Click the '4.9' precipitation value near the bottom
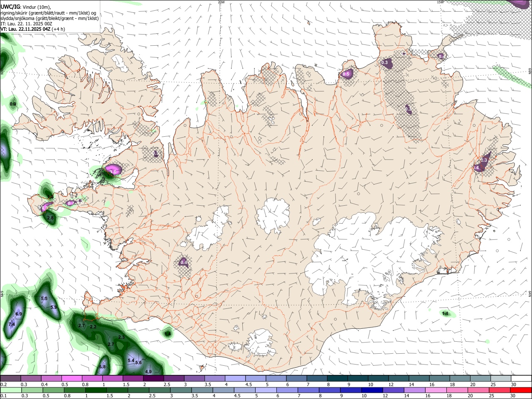 click(148, 372)
